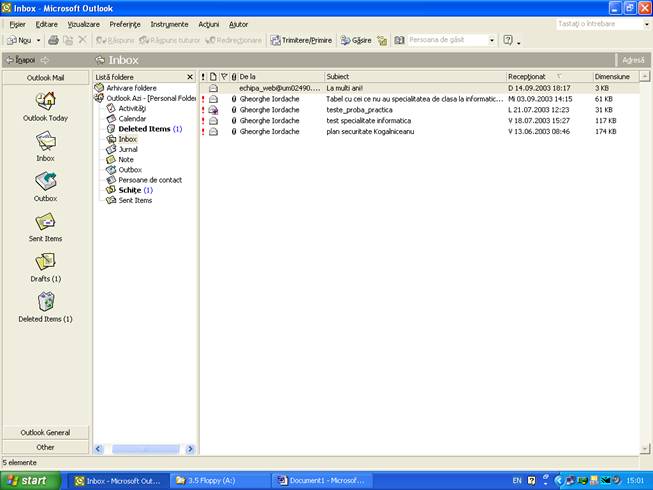Click the Organize icon next to Găsire
Screen dimensions: 653x490
coord(382,40)
